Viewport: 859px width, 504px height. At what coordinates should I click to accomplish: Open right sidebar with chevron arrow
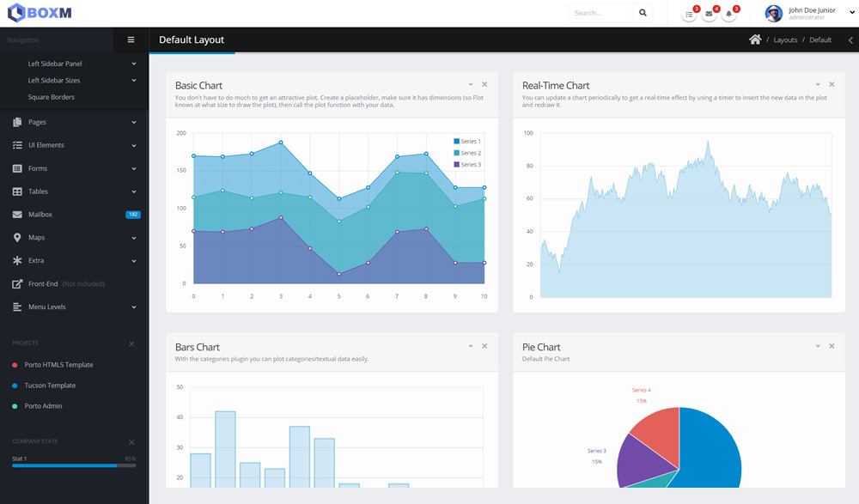click(x=850, y=40)
